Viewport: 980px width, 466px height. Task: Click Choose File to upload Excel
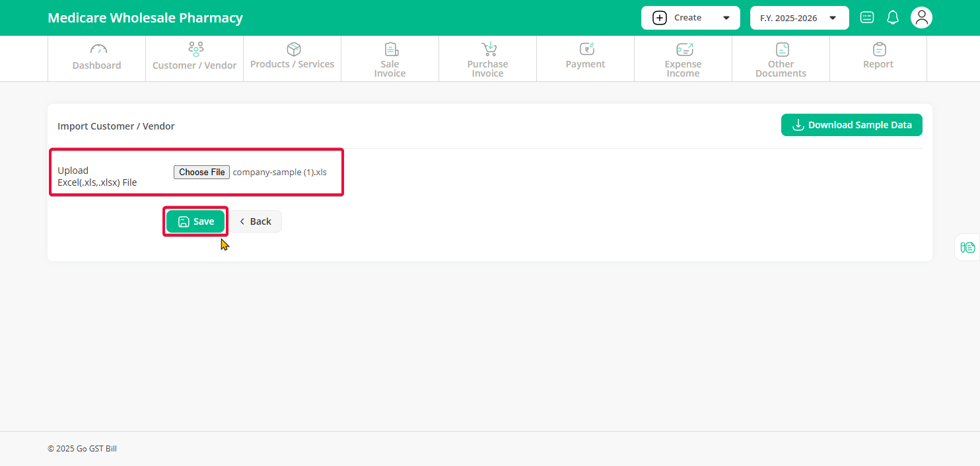pos(201,172)
